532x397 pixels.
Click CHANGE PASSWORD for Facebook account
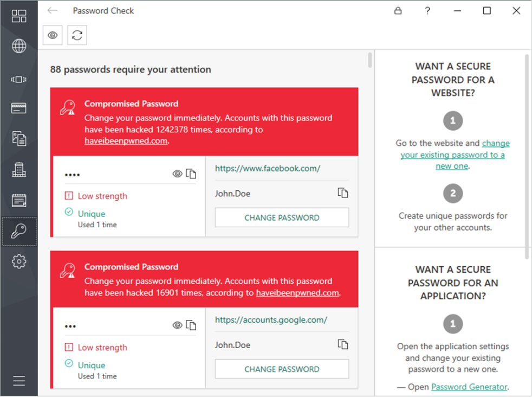(x=282, y=218)
